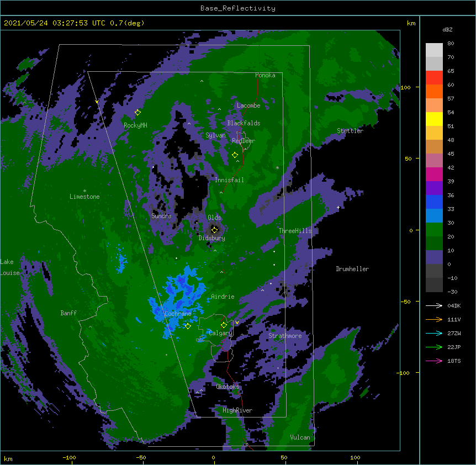
Task: Click the Okotoks label on map
Action: tap(228, 387)
